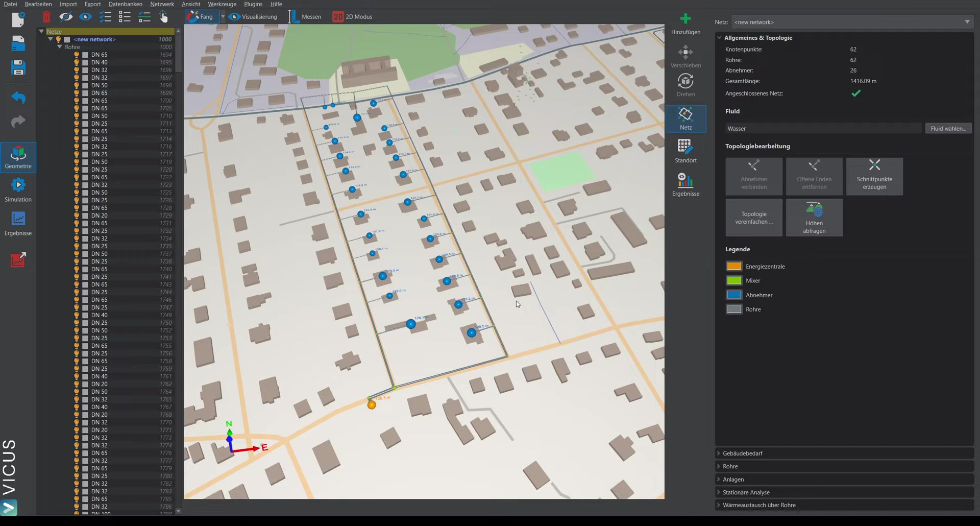The height and width of the screenshot is (526, 980).
Task: Open the Netz properties panel
Action: click(x=685, y=118)
